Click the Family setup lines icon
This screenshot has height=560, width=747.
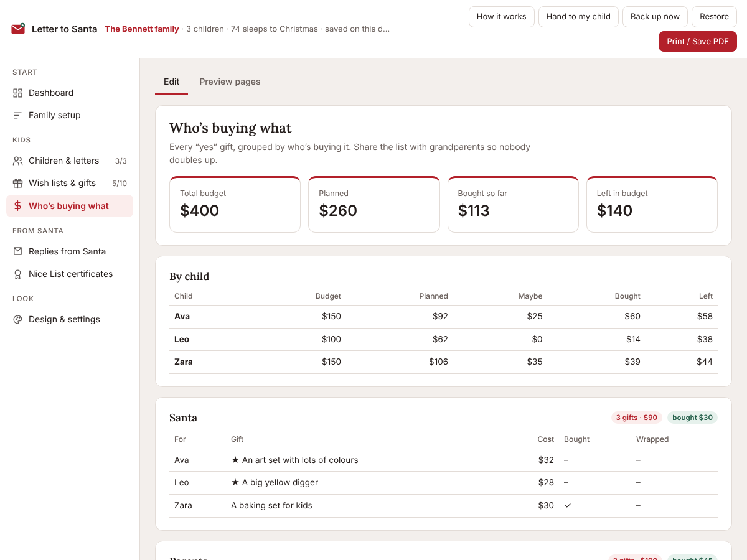click(x=17, y=115)
